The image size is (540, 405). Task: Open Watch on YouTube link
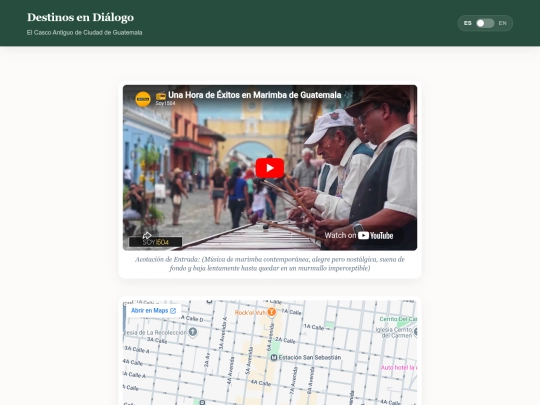point(359,236)
